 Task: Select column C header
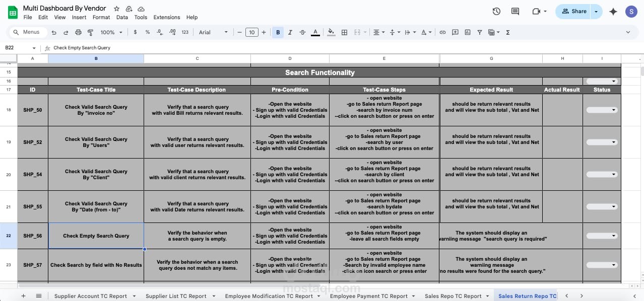coord(197,59)
